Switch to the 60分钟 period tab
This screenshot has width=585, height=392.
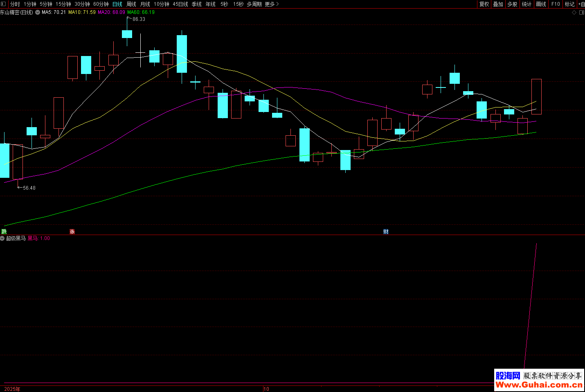101,4
